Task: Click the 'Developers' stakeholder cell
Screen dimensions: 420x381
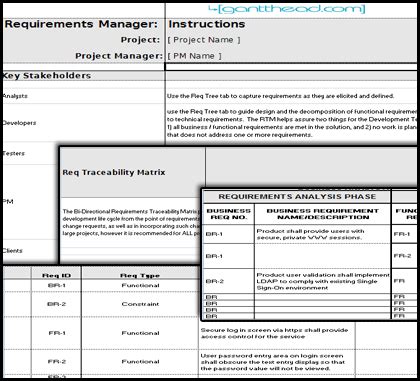Action: click(x=84, y=123)
